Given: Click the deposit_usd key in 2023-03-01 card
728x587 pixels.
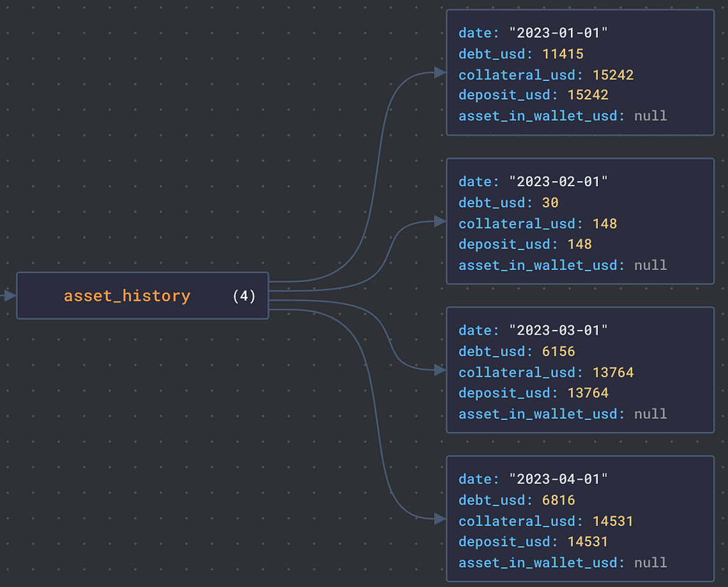Looking at the screenshot, I should tap(508, 392).
